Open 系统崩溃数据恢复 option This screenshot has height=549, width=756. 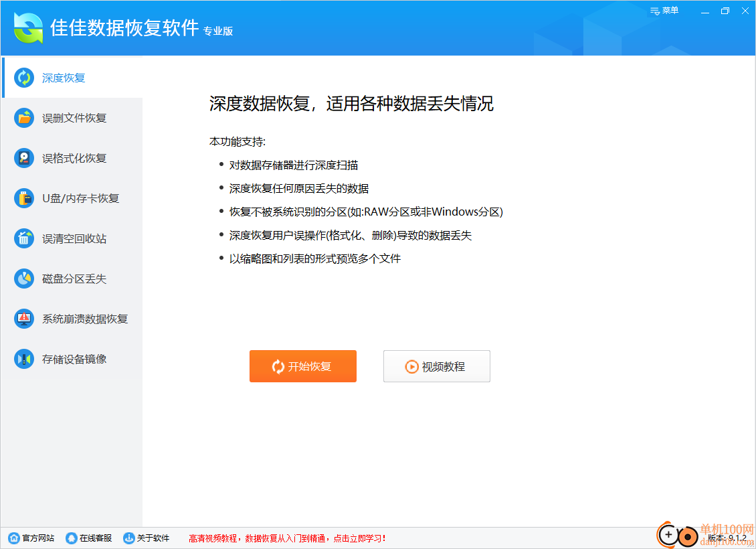click(x=72, y=319)
